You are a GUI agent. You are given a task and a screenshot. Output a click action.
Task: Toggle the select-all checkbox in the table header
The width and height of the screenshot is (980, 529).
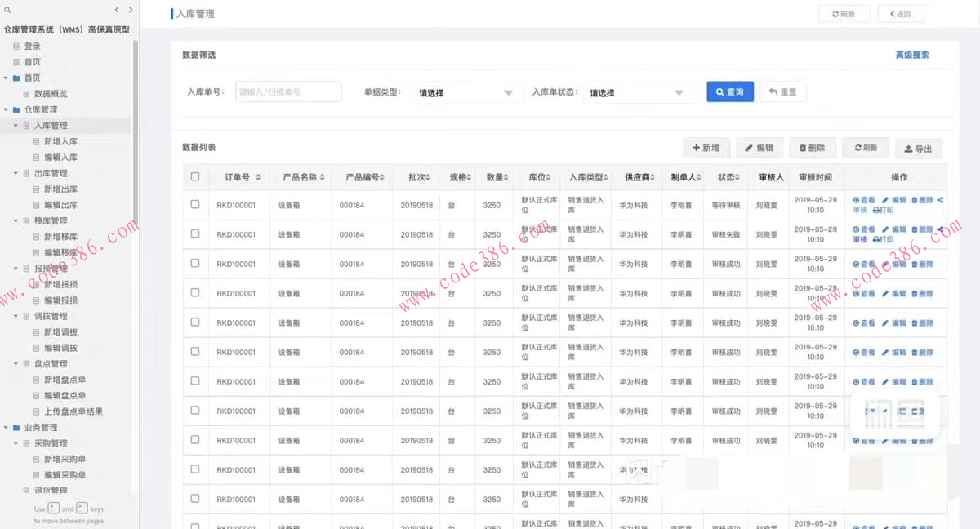195,176
